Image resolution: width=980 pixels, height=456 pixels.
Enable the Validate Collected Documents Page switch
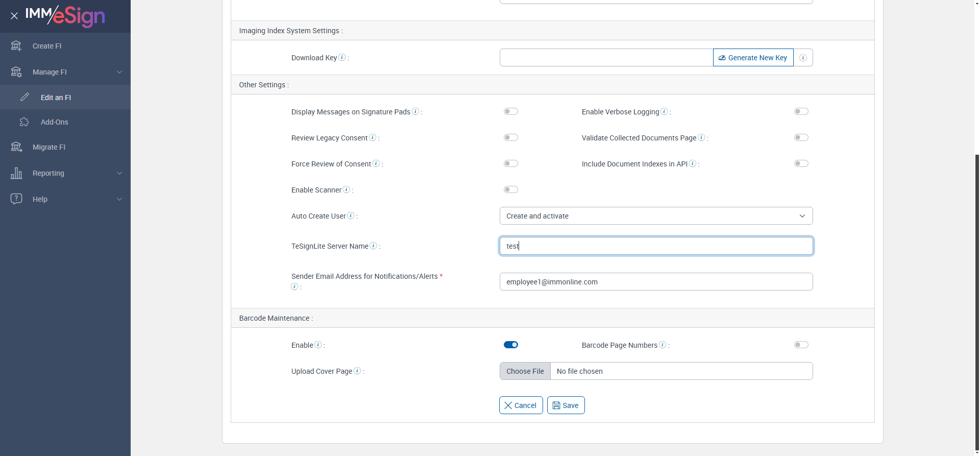tap(801, 137)
